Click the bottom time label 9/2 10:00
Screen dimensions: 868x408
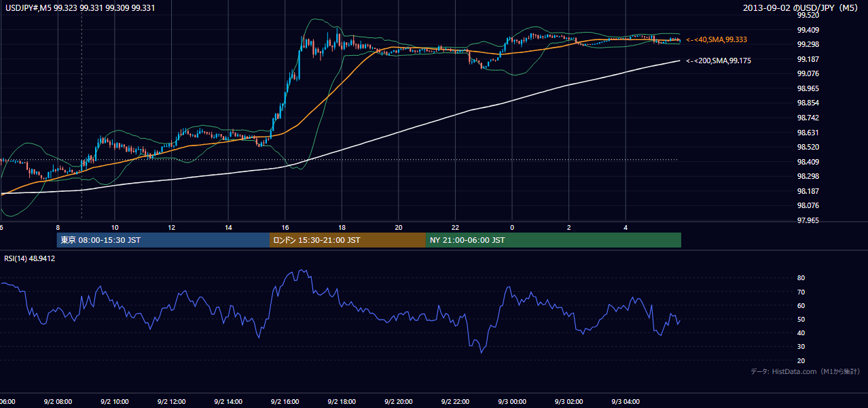pos(114,401)
